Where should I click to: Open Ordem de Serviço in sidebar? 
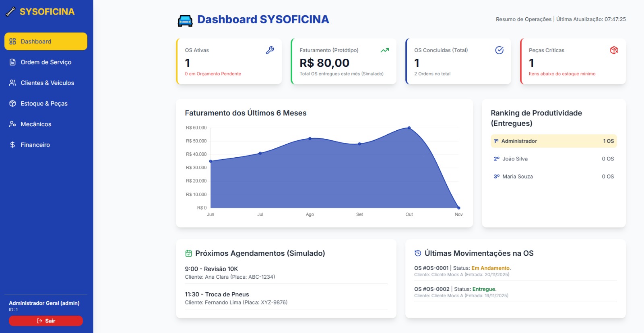tap(46, 62)
